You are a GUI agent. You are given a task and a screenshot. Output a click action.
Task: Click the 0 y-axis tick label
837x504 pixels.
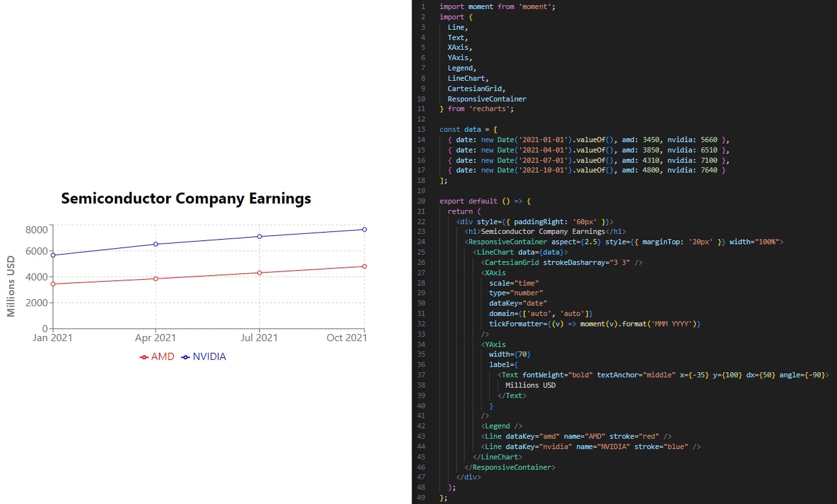pos(45,328)
